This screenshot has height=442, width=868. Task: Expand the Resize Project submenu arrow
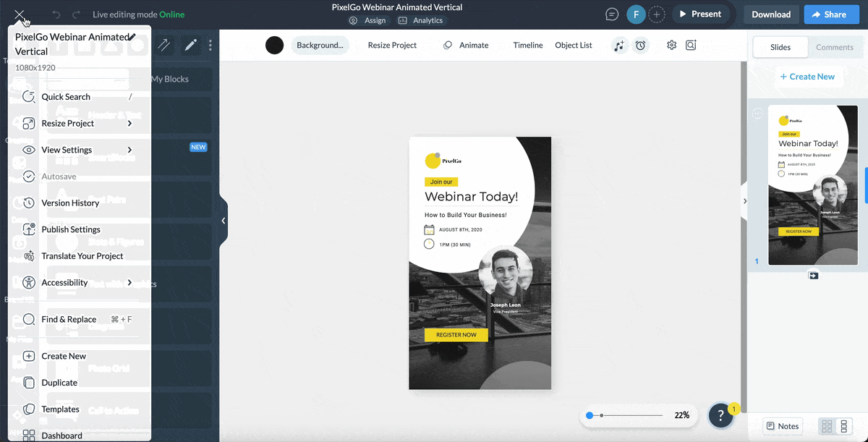tap(129, 123)
